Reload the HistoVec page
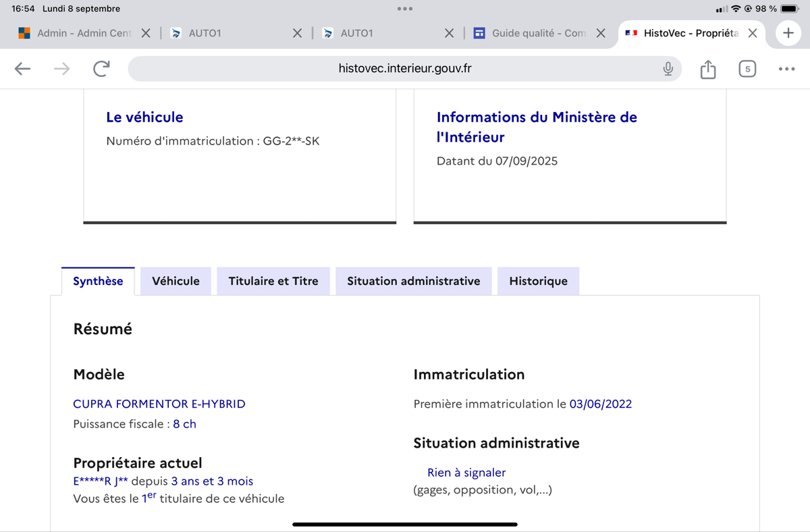Screen dimensions: 810x532 point(101,69)
